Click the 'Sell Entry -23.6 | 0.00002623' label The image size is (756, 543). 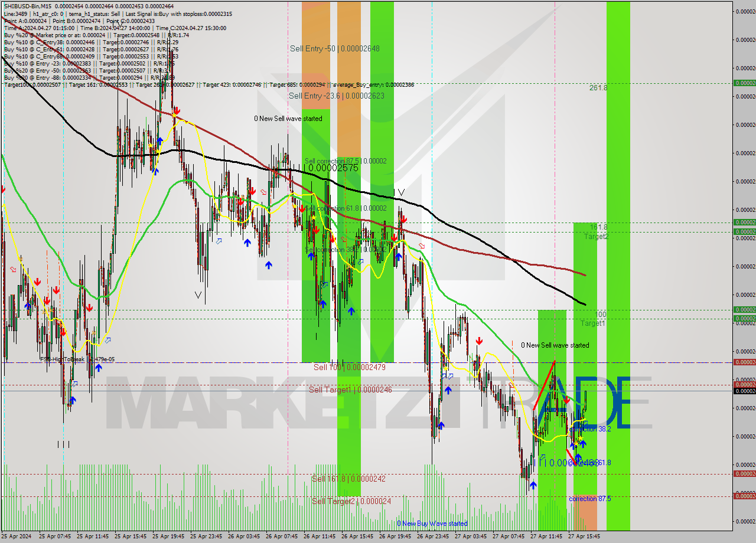[336, 95]
